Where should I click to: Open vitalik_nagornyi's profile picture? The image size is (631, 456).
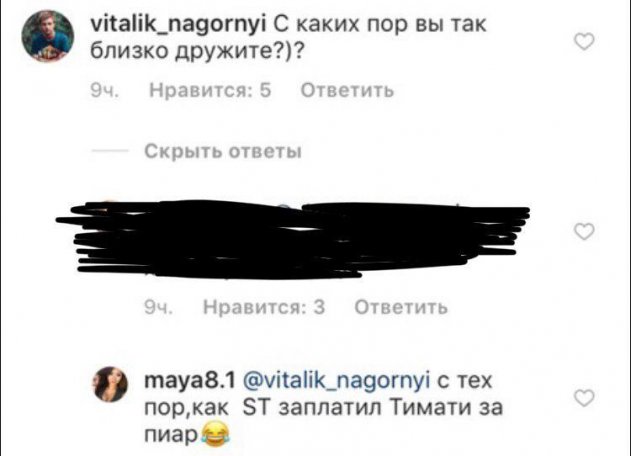coord(47,36)
